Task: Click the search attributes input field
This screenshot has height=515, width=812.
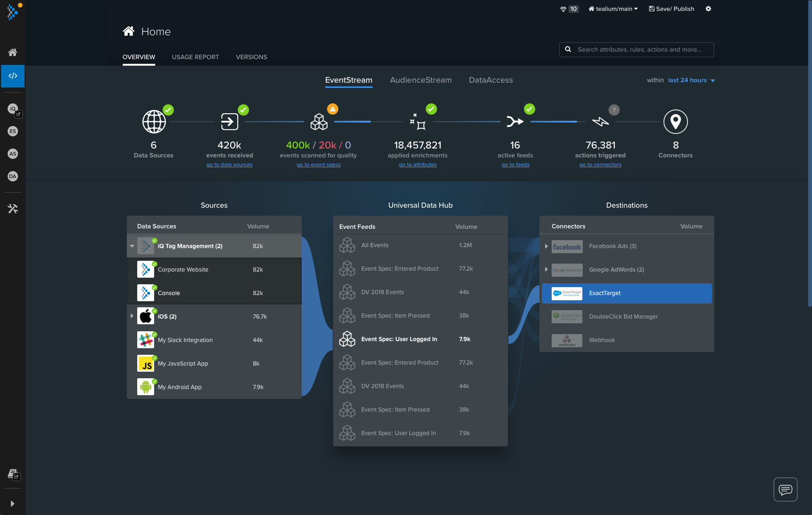Action: [x=636, y=49]
